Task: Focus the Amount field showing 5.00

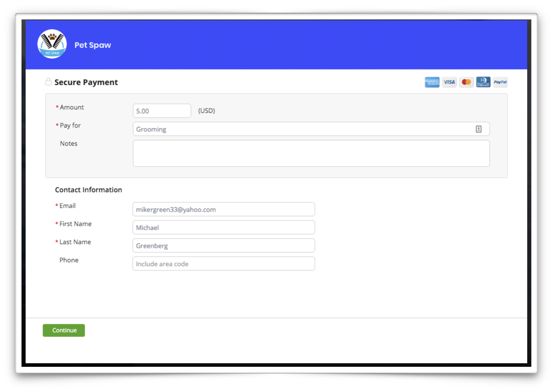Action: tap(161, 111)
